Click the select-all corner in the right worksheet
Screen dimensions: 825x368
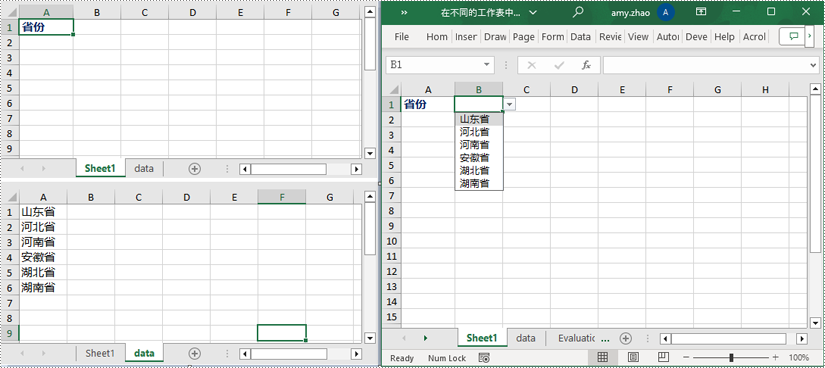[x=393, y=89]
